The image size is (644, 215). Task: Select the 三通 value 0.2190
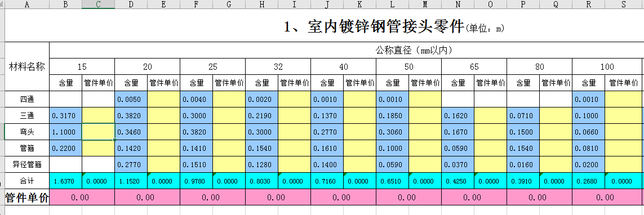(261, 116)
